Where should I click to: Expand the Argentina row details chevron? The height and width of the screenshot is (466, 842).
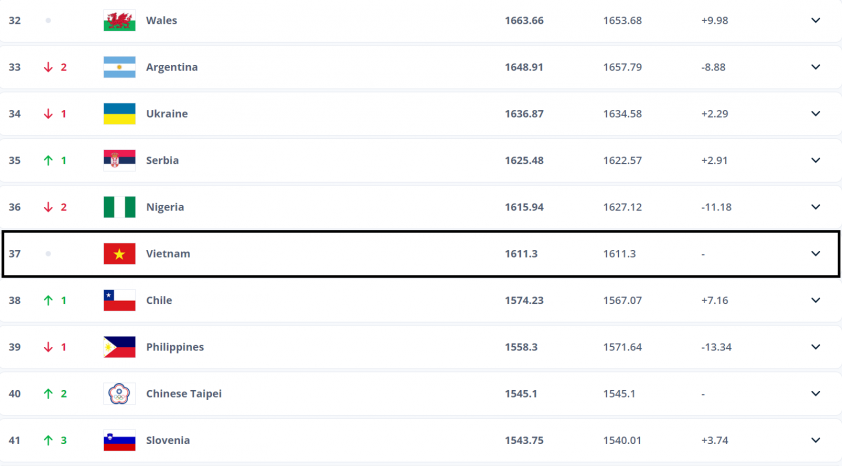pyautogui.click(x=815, y=67)
